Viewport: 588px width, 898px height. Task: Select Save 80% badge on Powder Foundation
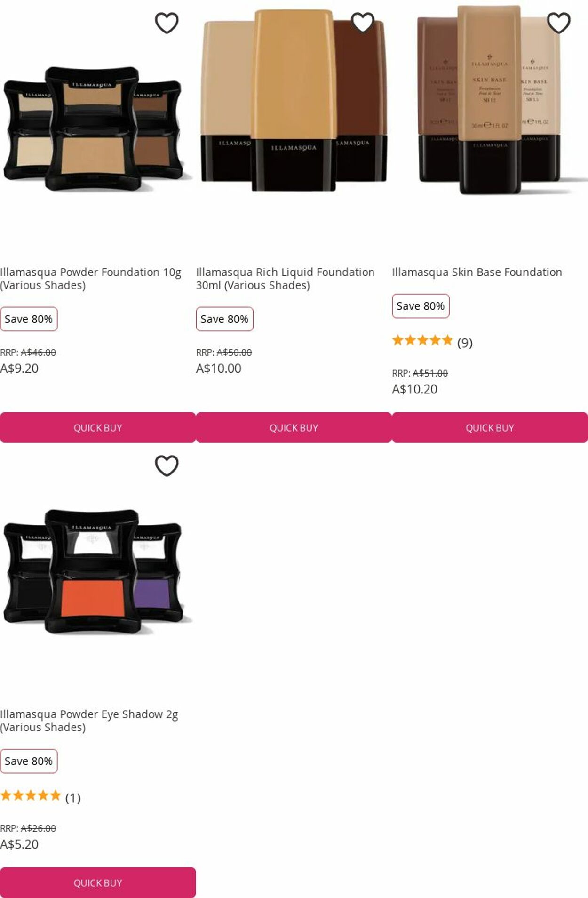tap(29, 319)
